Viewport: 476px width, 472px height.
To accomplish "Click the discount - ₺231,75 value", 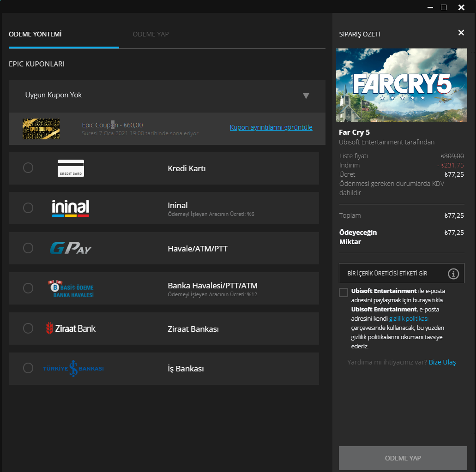I will click(x=451, y=165).
